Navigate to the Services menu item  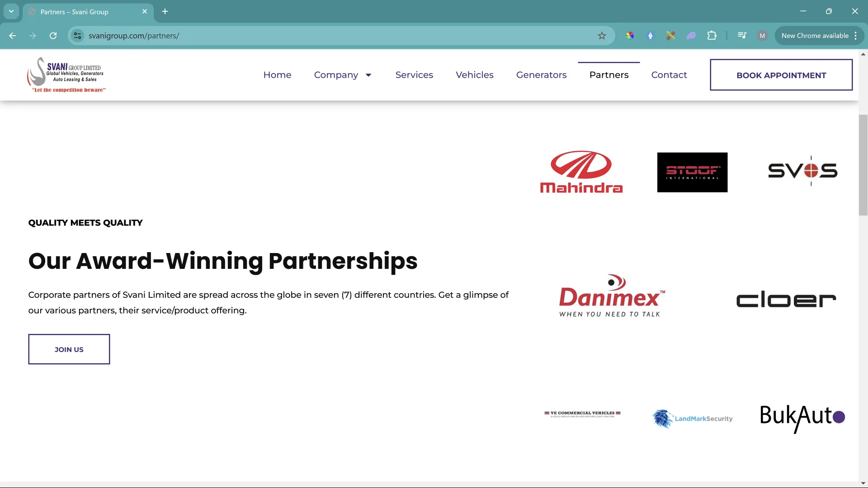point(414,75)
